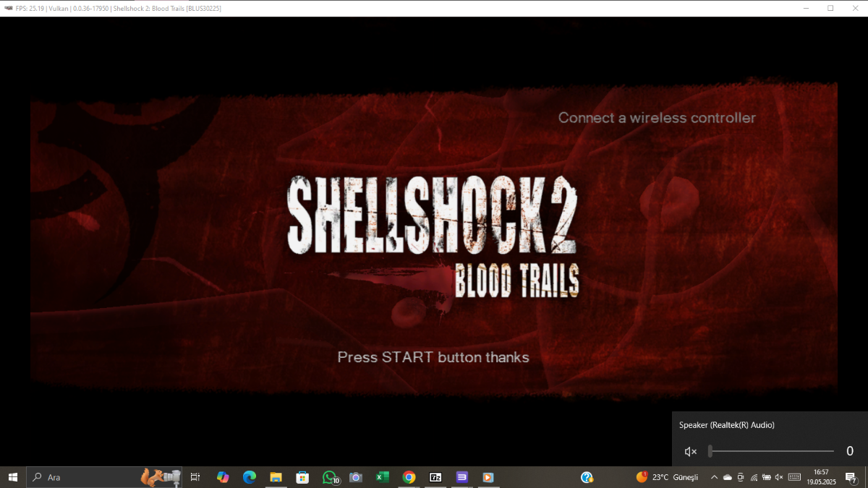Click the RPCS3 icon in the title bar
868x488 pixels.
click(x=7, y=8)
